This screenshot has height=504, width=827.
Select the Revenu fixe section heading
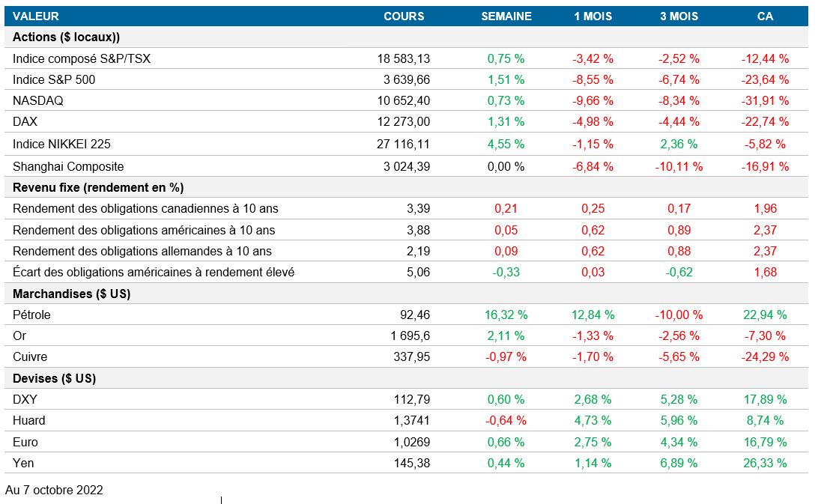[98, 188]
